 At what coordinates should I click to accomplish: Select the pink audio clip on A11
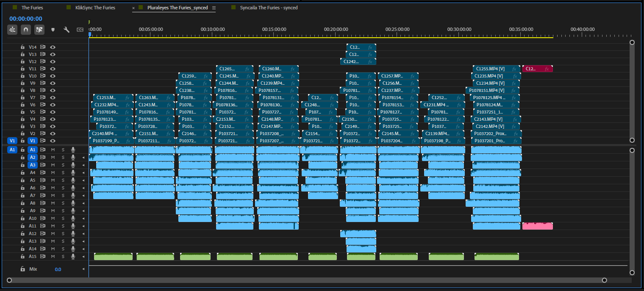click(538, 226)
